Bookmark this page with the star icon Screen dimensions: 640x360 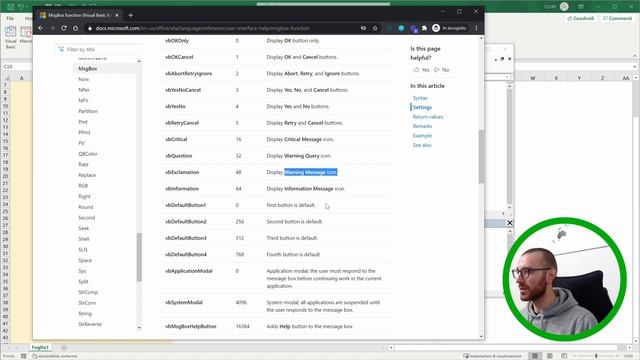375,28
